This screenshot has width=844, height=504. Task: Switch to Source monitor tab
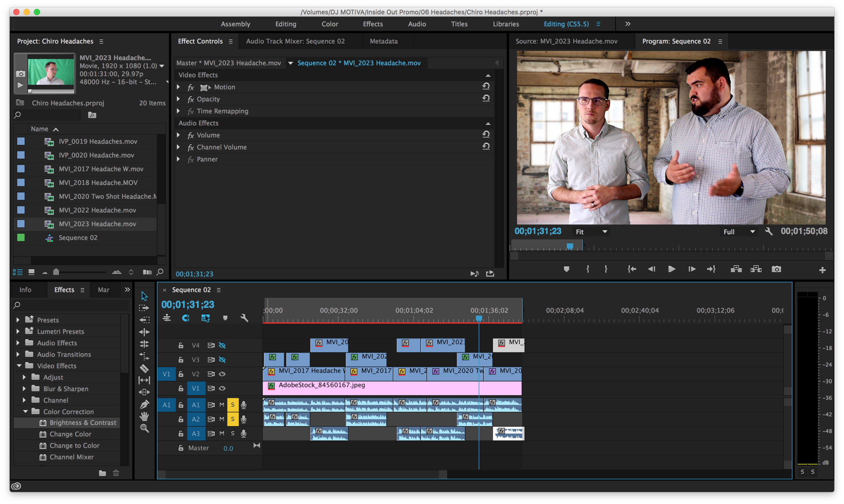[566, 42]
